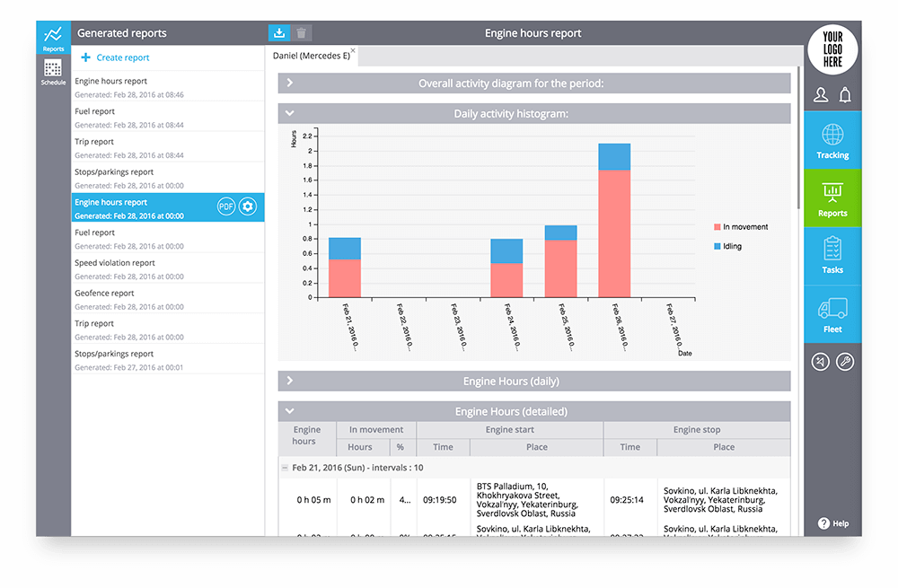The image size is (898, 588).
Task: Open the user account profile icon
Action: [x=821, y=95]
